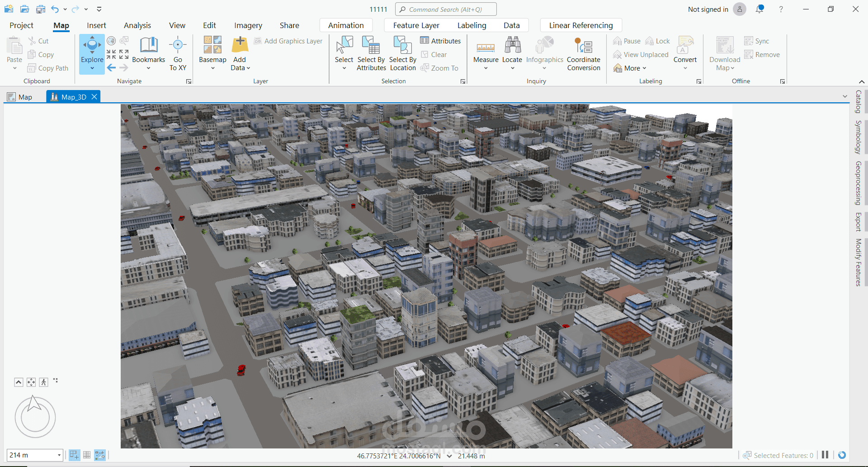Open the Analysis ribbon tab

point(137,25)
